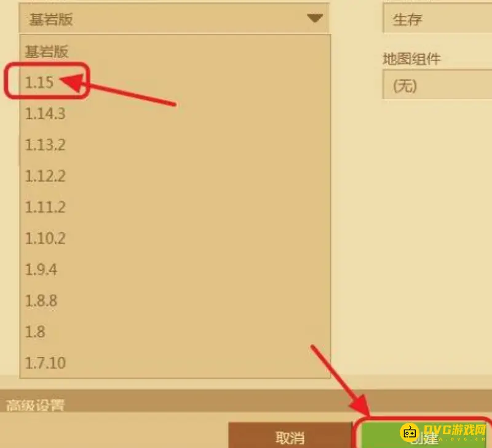Open the 生存 game mode dropdown
This screenshot has width=492, height=448.
pos(437,18)
